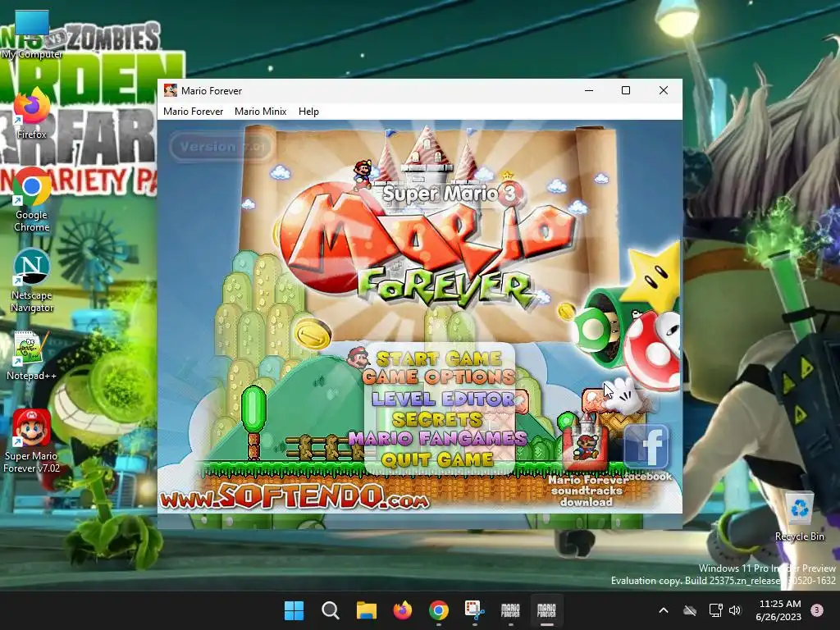Click the Mario Forever title bar icon
The height and width of the screenshot is (630, 840).
tap(171, 90)
